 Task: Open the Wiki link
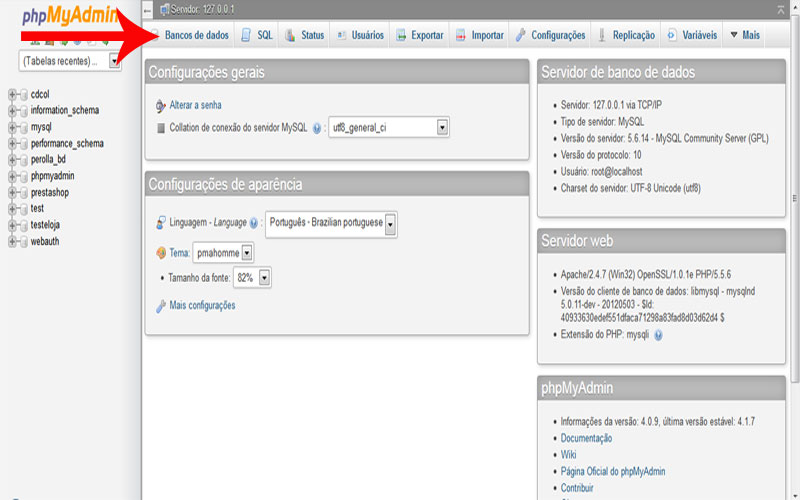(x=568, y=455)
